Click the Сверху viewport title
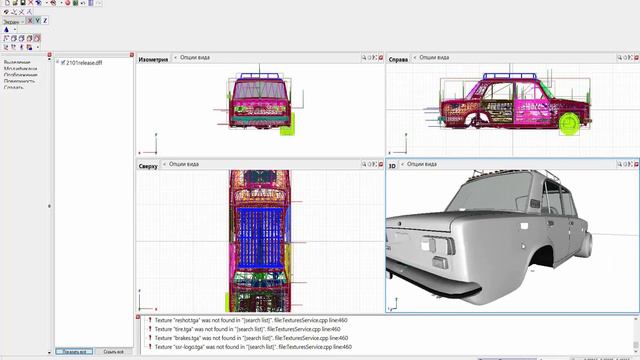Screen dimensions: 640x360 click(148, 166)
